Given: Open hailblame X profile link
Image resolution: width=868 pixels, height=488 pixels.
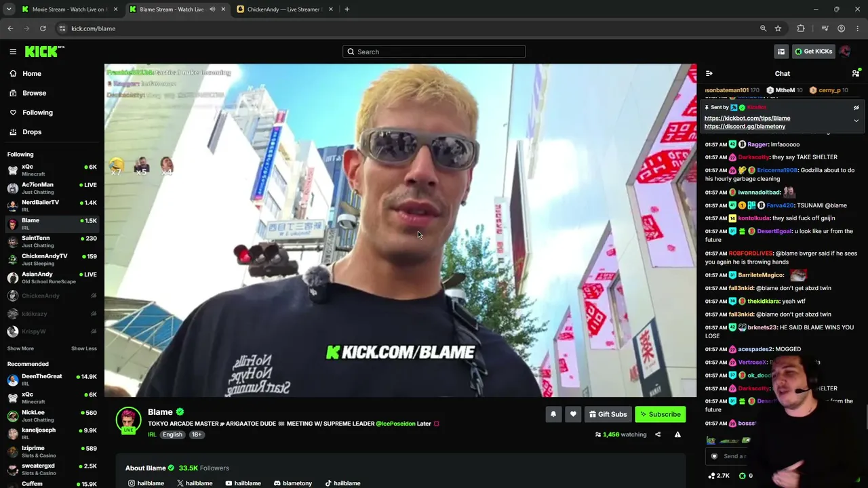Looking at the screenshot, I should [195, 483].
